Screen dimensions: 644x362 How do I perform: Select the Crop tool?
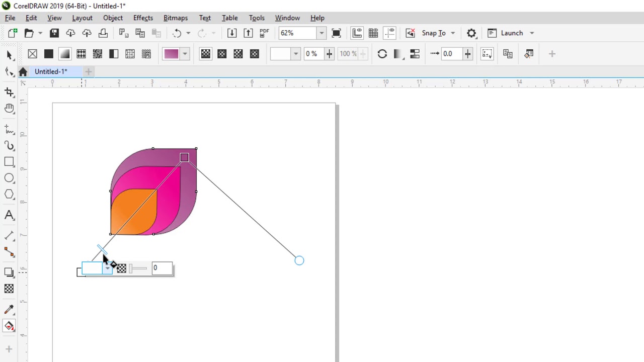tap(9, 92)
